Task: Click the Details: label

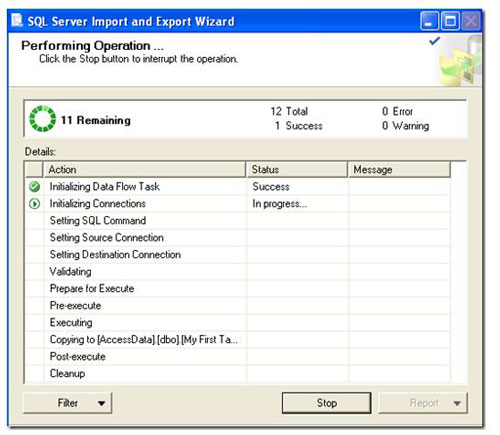Action: pos(40,152)
